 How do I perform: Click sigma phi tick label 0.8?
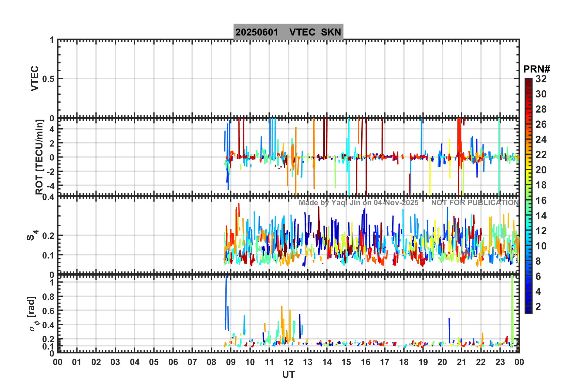[48, 297]
